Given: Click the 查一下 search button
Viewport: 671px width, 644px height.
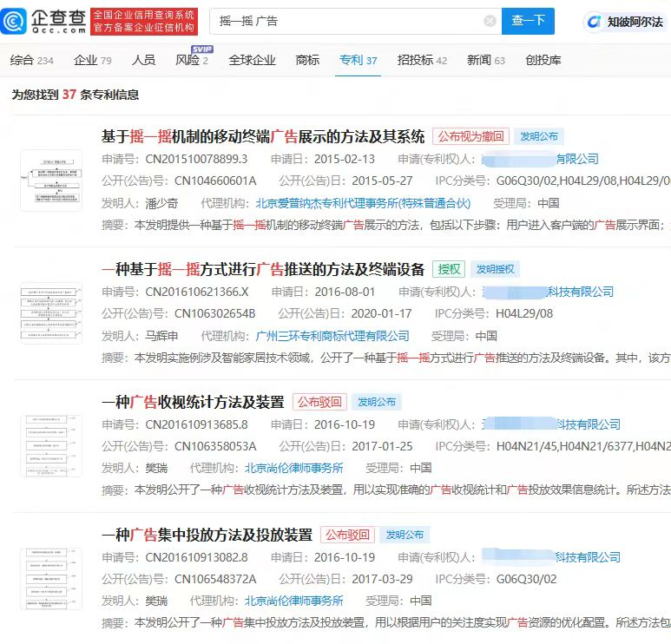Looking at the screenshot, I should coord(528,21).
